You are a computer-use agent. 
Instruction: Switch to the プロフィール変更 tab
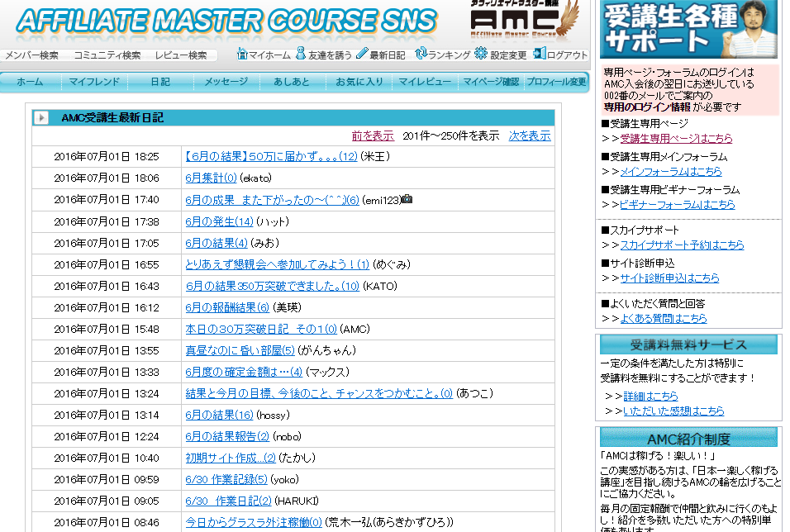coord(556,82)
